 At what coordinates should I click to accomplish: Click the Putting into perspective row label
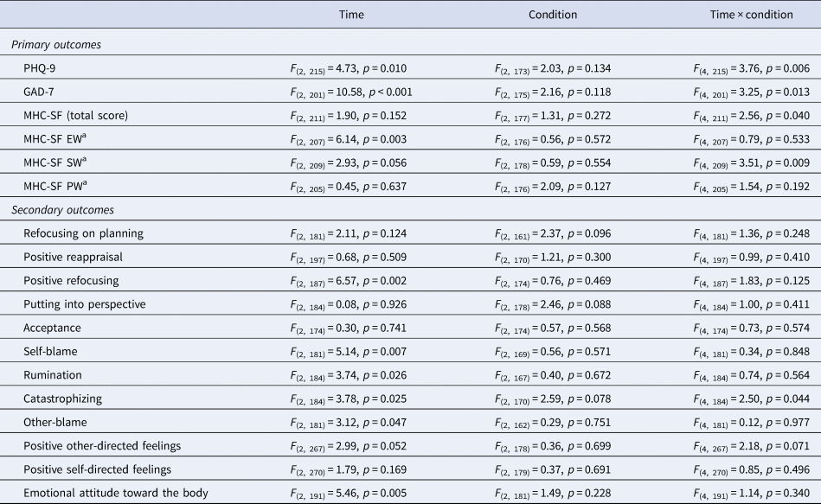click(x=85, y=304)
